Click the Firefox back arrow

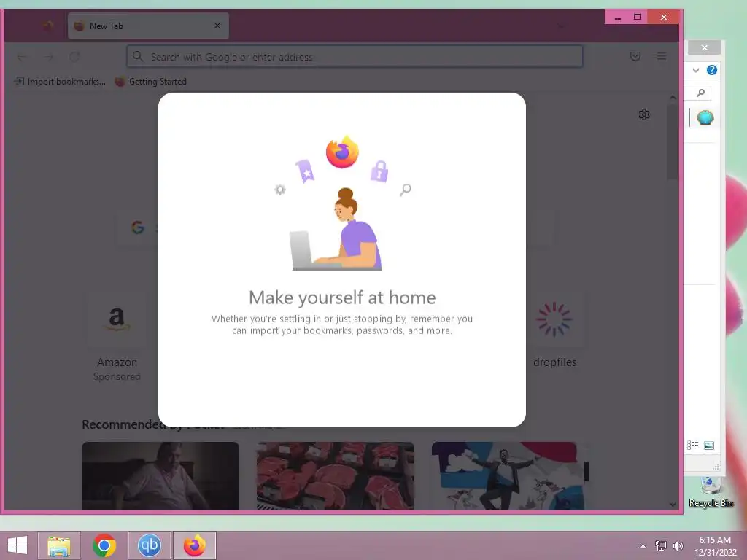21,57
